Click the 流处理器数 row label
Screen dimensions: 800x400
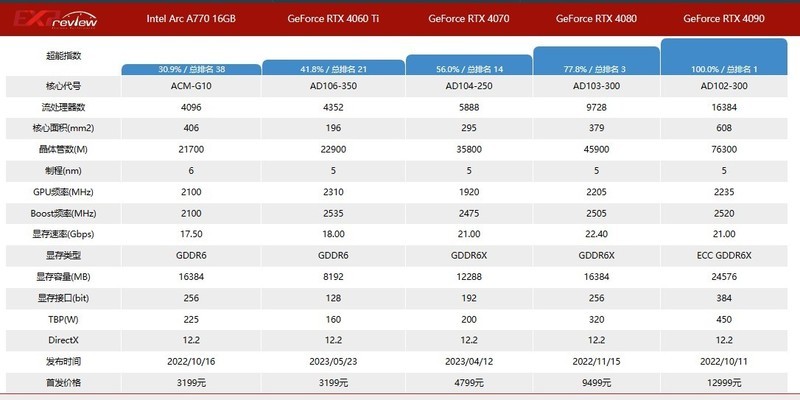tap(63, 108)
